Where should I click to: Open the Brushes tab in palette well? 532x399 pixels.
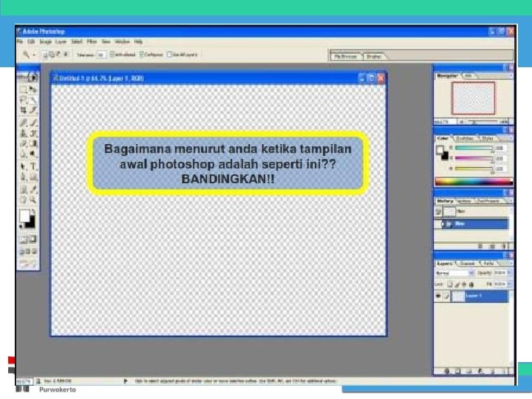(x=374, y=57)
